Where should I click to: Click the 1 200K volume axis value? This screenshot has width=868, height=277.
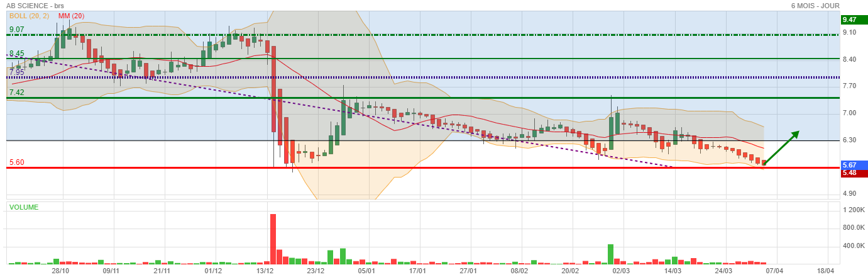(x=854, y=210)
